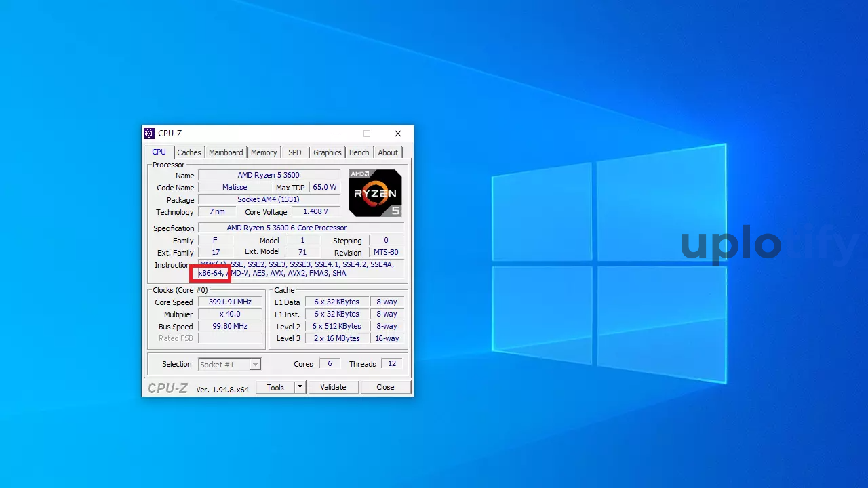
Task: Click the Close button at bottom
Action: click(x=385, y=387)
